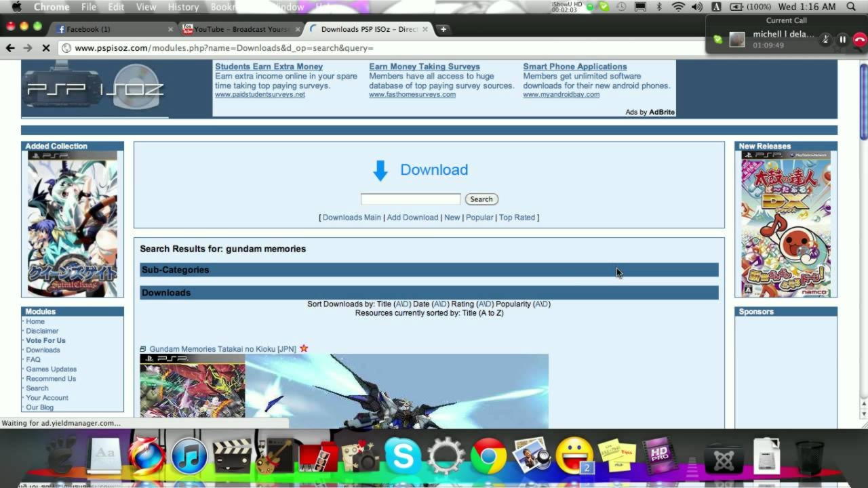Open the Top Rated link
Image resolution: width=868 pixels, height=488 pixels.
tap(517, 218)
